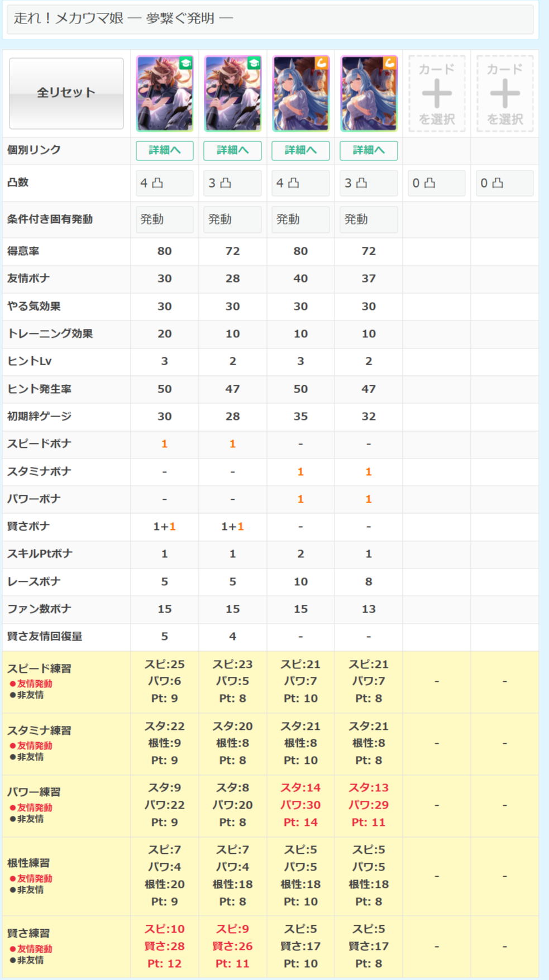Viewport: 549px width, 980px height.
Task: Click the red 賢さ:26 training value
Action: coord(233,946)
